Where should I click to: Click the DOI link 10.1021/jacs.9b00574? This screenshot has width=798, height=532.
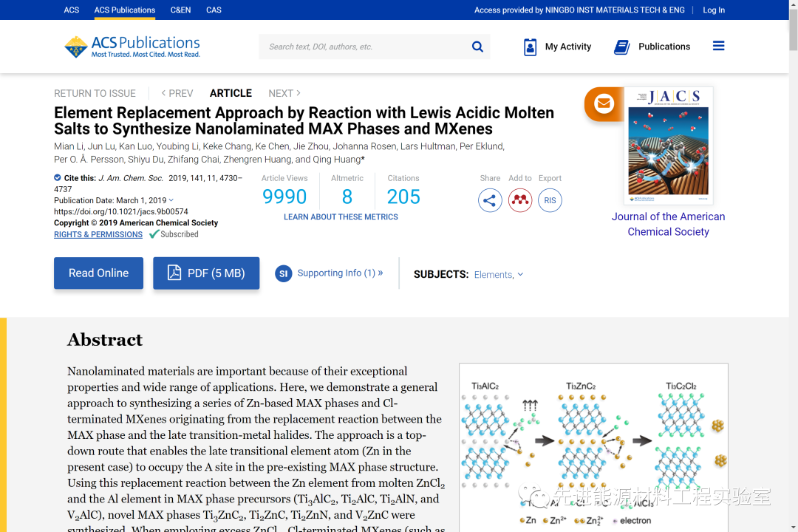(x=121, y=211)
